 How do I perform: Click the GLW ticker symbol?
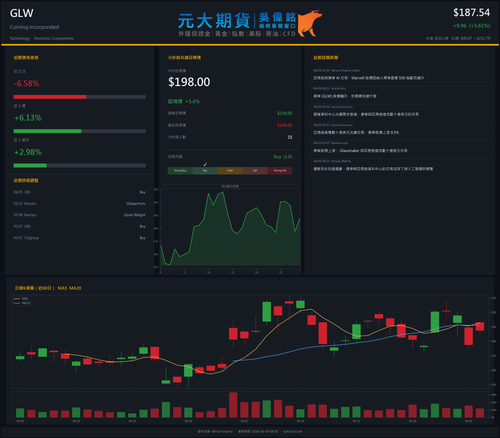point(21,13)
